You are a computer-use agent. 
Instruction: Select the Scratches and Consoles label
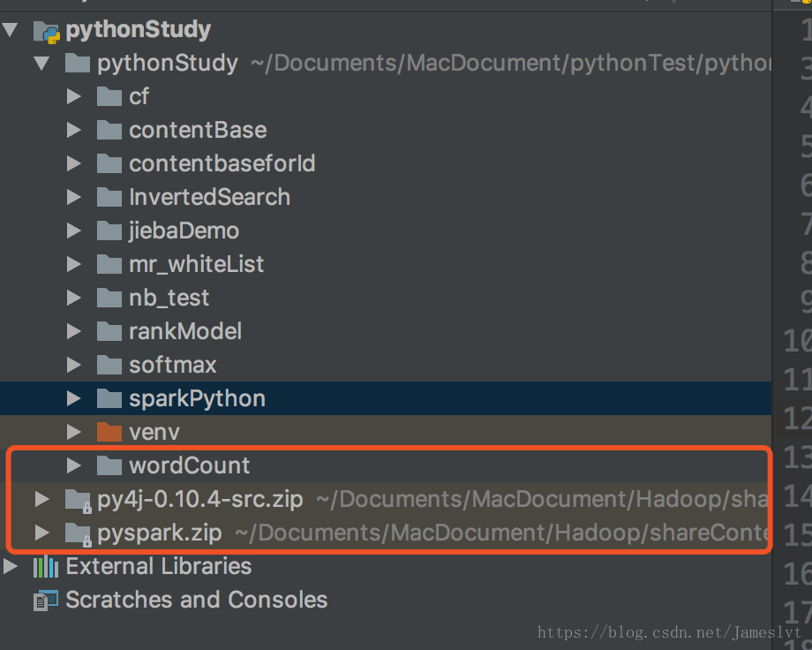[197, 600]
